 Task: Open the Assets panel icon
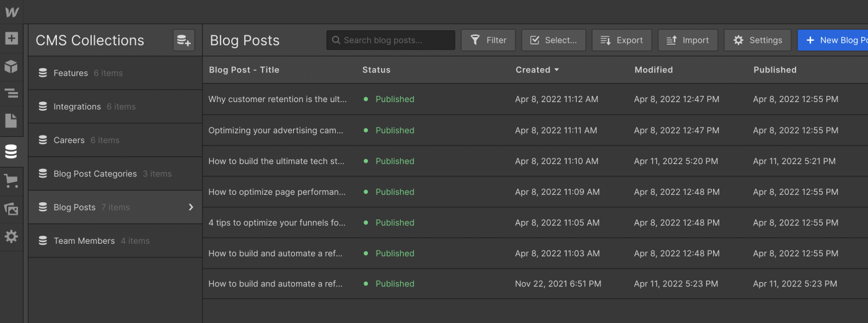pyautogui.click(x=11, y=209)
